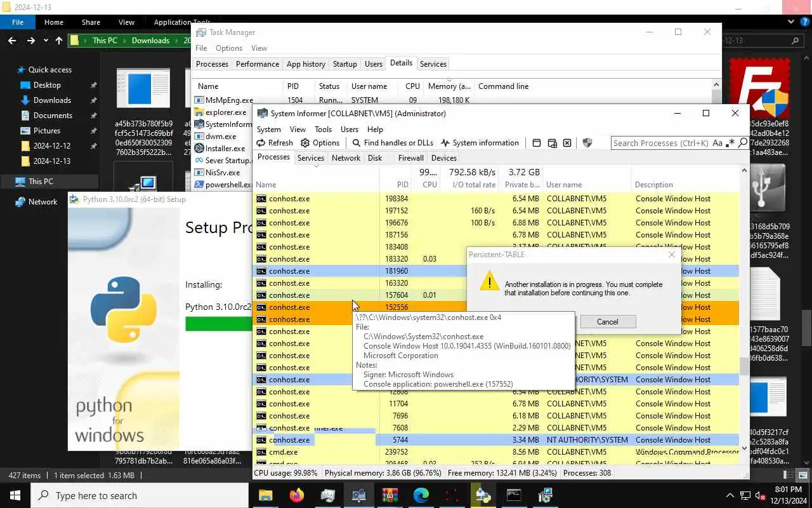Screen dimensions: 812x508
Task: Open Task Manager taskbar icon
Action: (327, 495)
